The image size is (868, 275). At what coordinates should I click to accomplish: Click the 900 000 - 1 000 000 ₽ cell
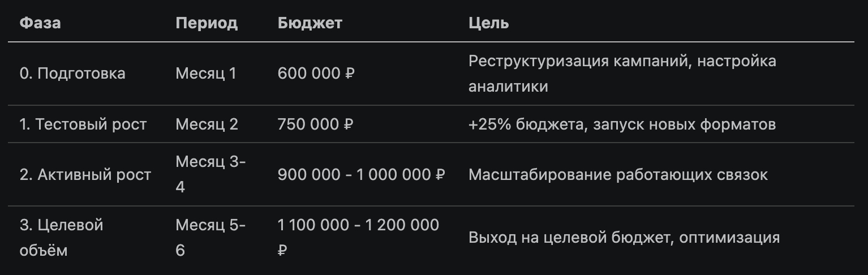(x=361, y=175)
